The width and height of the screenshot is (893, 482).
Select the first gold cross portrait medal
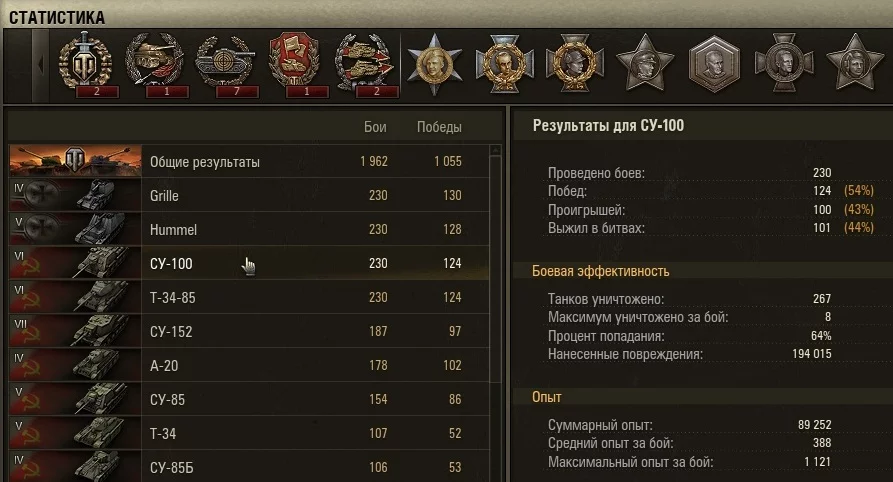(x=505, y=64)
